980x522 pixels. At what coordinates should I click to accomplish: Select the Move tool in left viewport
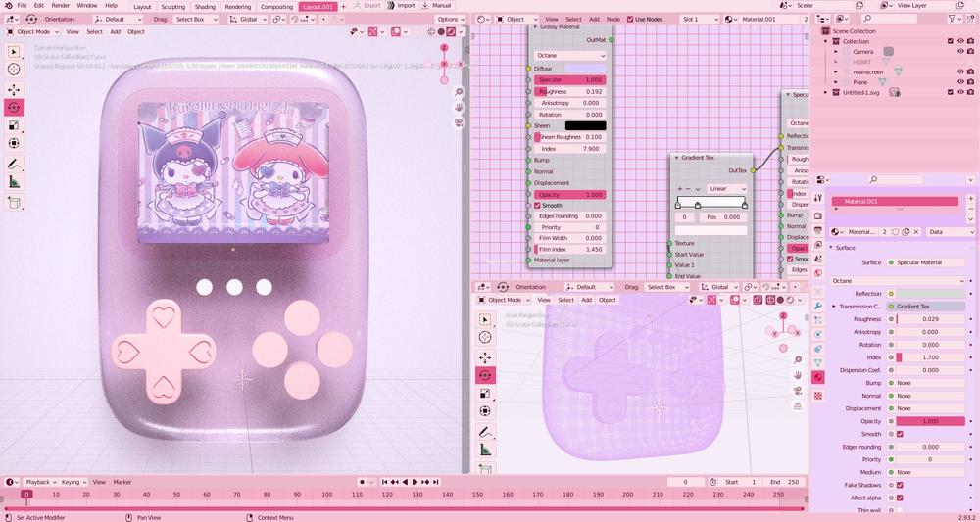coord(14,90)
